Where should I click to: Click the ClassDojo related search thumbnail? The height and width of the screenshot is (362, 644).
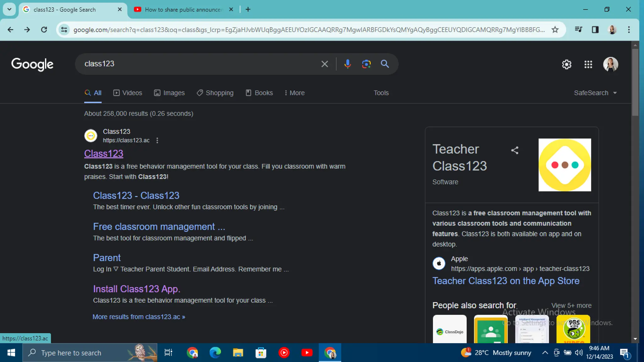(x=450, y=329)
